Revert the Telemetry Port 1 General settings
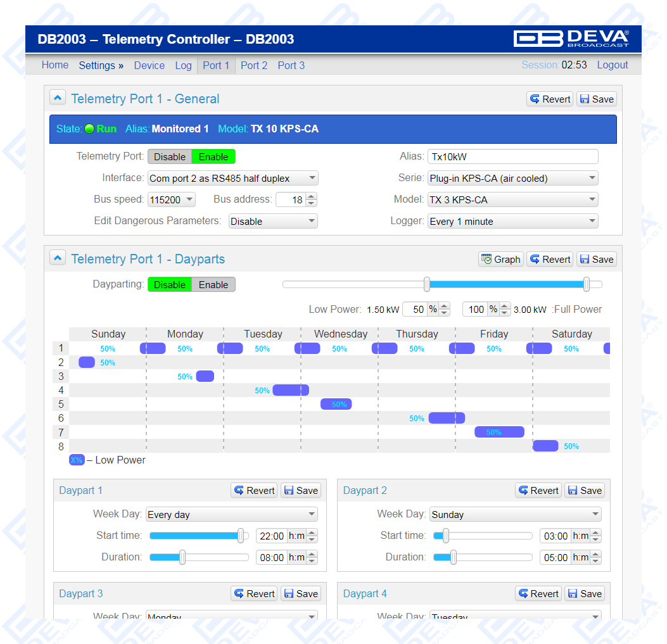This screenshot has width=667, height=644. 550,99
